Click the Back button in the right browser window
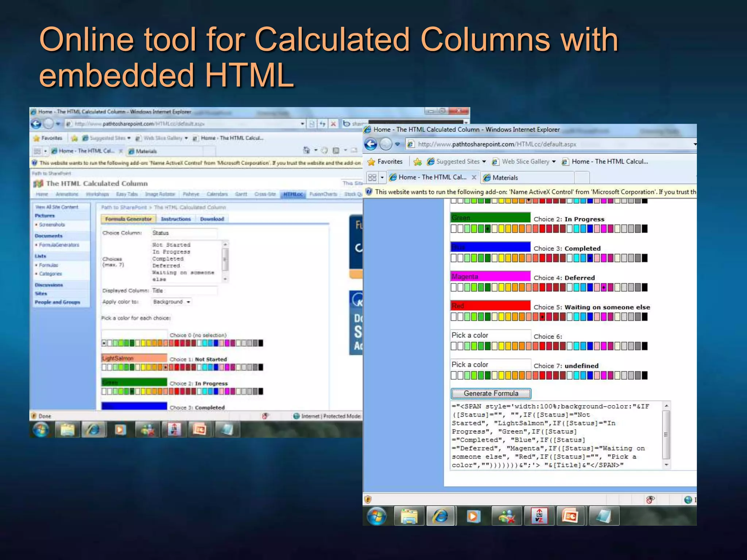 click(371, 144)
